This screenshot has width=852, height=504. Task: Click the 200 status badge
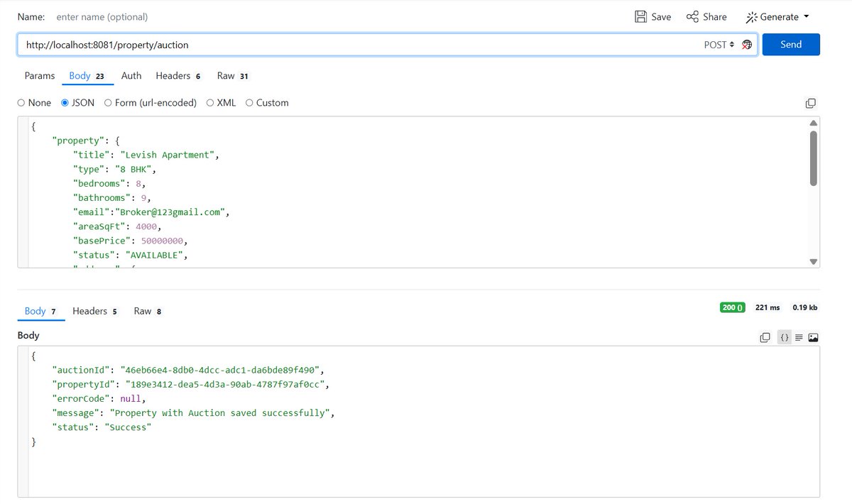(732, 307)
